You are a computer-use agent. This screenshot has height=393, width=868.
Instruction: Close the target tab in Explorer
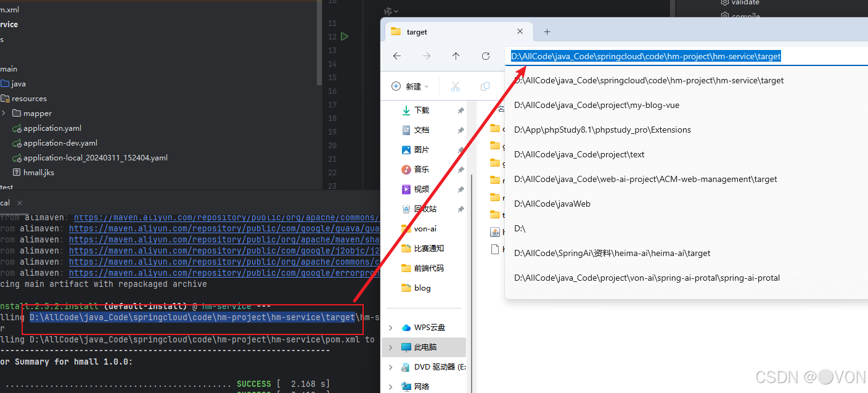tap(521, 32)
